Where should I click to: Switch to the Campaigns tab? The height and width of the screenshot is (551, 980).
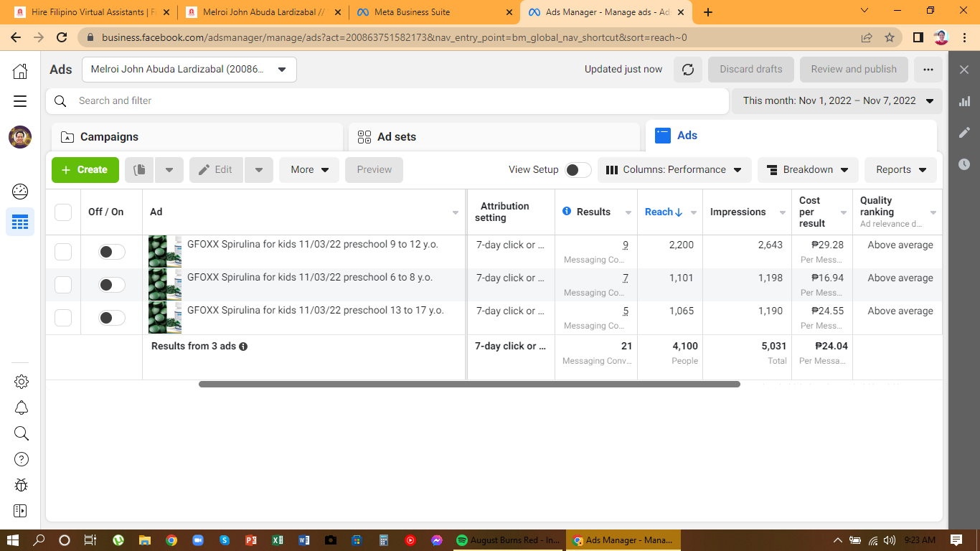click(x=197, y=137)
